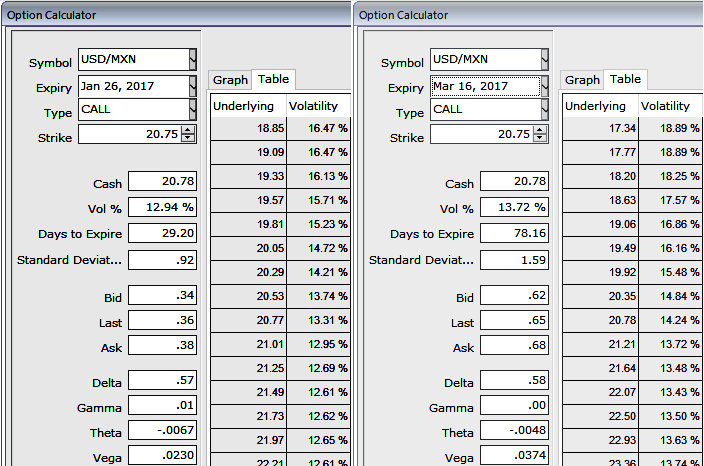Select Table tab in right calculator
The image size is (704, 466).
[x=625, y=79]
